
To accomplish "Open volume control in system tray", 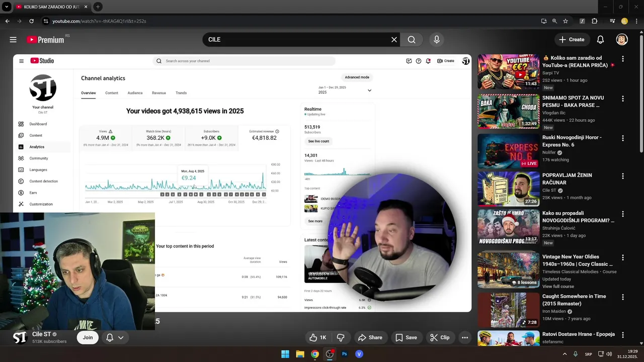I will tap(609, 354).
